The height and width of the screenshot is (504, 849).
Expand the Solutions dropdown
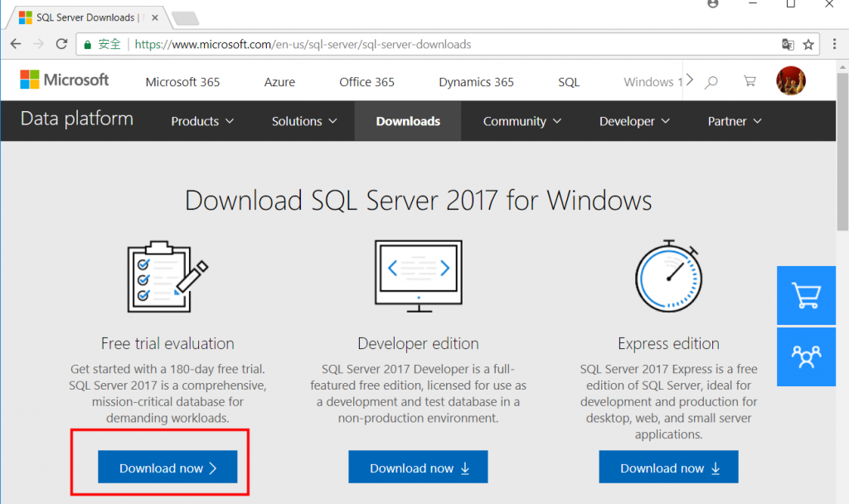click(304, 121)
